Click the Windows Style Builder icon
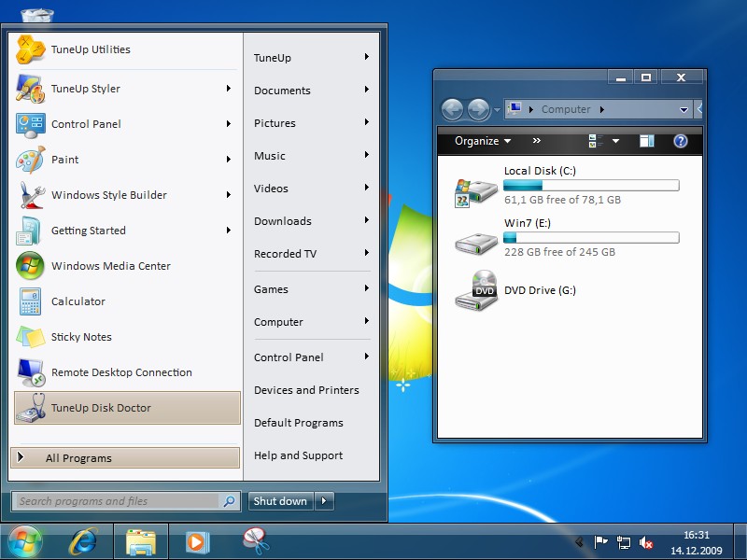Image resolution: width=747 pixels, height=560 pixels. tap(32, 195)
